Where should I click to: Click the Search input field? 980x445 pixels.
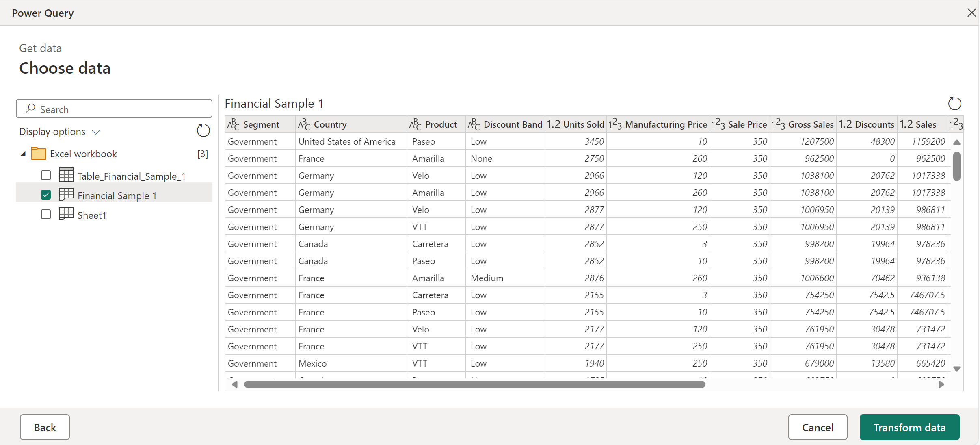pos(115,109)
